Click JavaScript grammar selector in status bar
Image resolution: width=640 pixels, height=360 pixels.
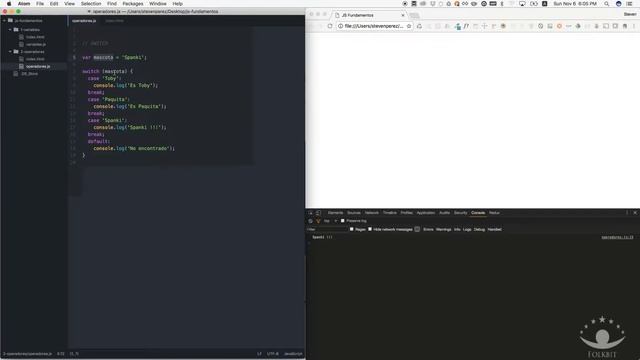293,354
